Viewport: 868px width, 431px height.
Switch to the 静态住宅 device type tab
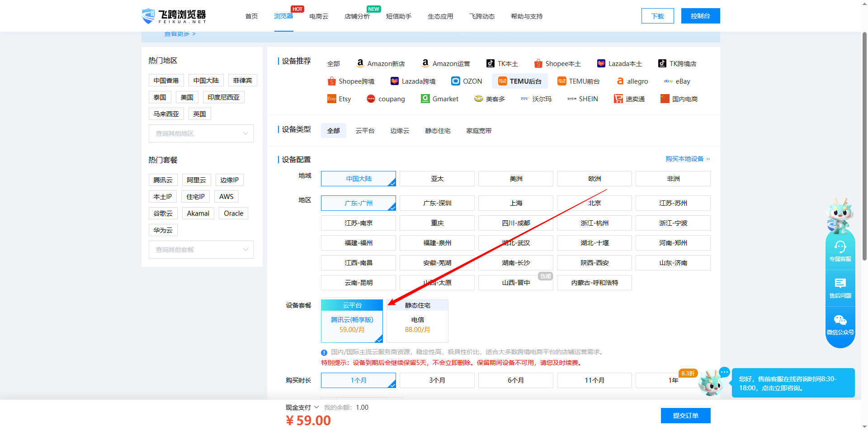438,131
